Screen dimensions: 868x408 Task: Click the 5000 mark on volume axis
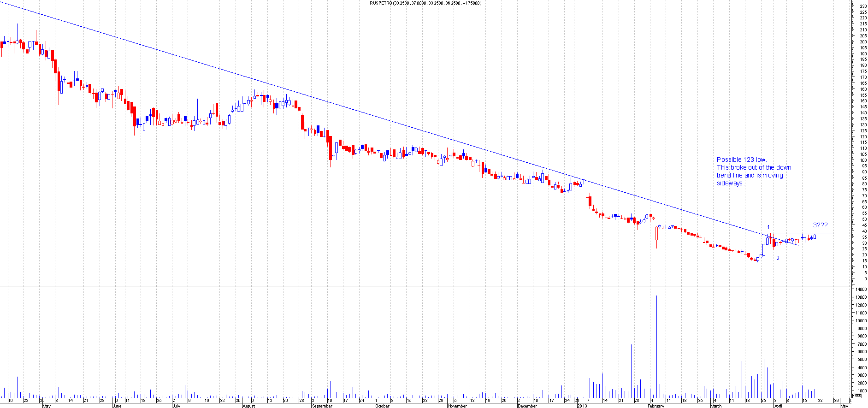tap(860, 360)
